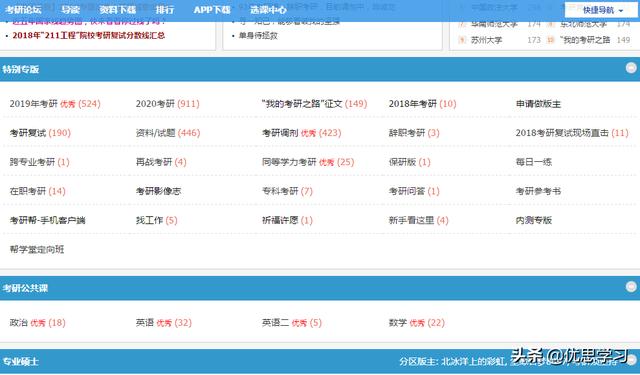
Task: Open the 单身待拯救 post link
Action: tap(258, 36)
